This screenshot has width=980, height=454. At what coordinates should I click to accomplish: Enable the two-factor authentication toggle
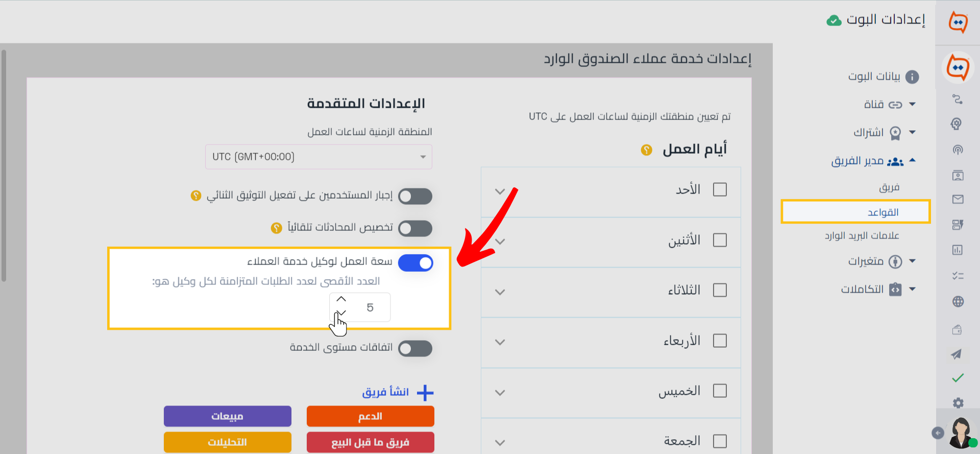(415, 196)
